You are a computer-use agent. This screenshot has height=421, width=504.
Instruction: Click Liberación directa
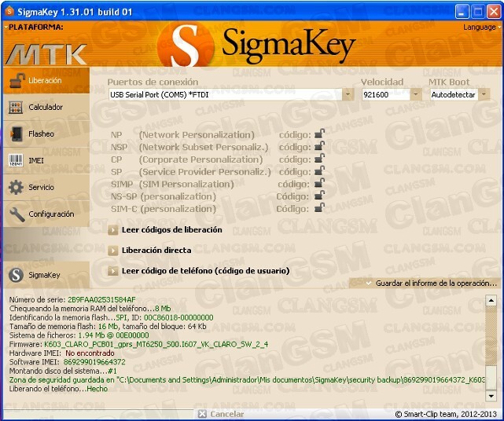click(156, 251)
